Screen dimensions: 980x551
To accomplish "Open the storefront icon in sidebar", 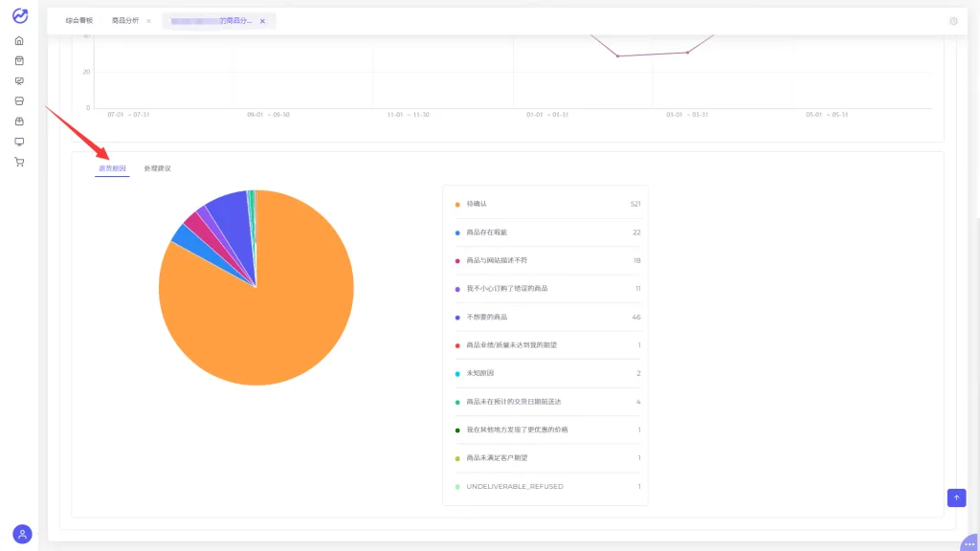I will click(x=19, y=101).
